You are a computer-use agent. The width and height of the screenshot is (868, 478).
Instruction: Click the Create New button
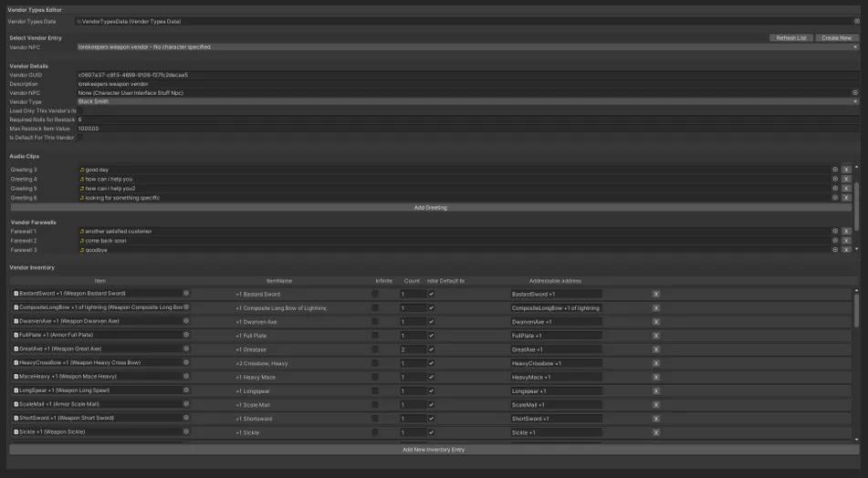click(836, 37)
